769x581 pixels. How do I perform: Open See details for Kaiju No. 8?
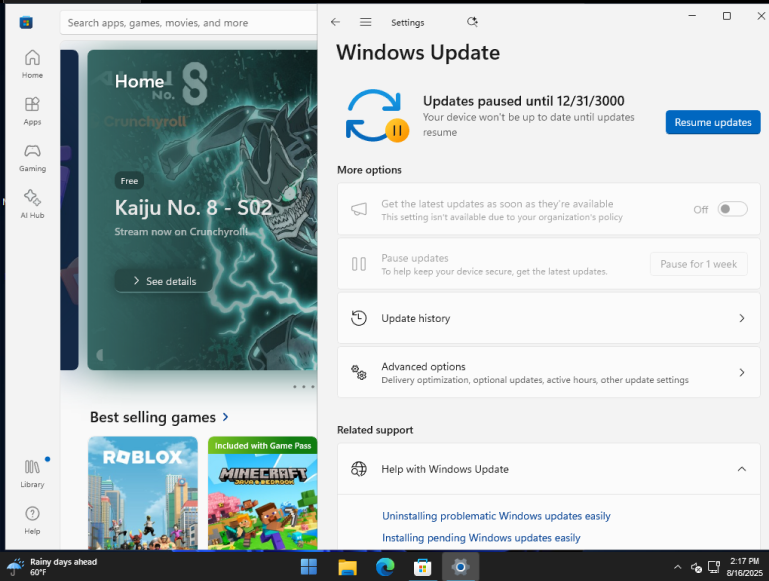[x=164, y=281]
